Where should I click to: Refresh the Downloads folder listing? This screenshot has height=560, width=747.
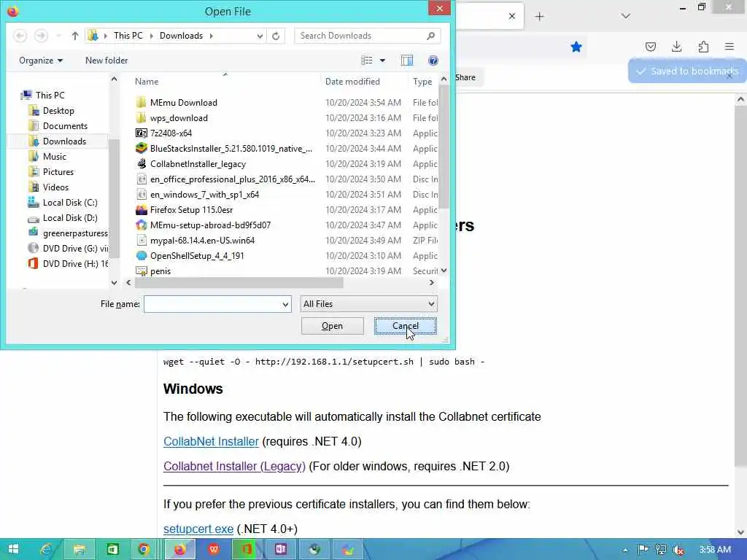(276, 36)
